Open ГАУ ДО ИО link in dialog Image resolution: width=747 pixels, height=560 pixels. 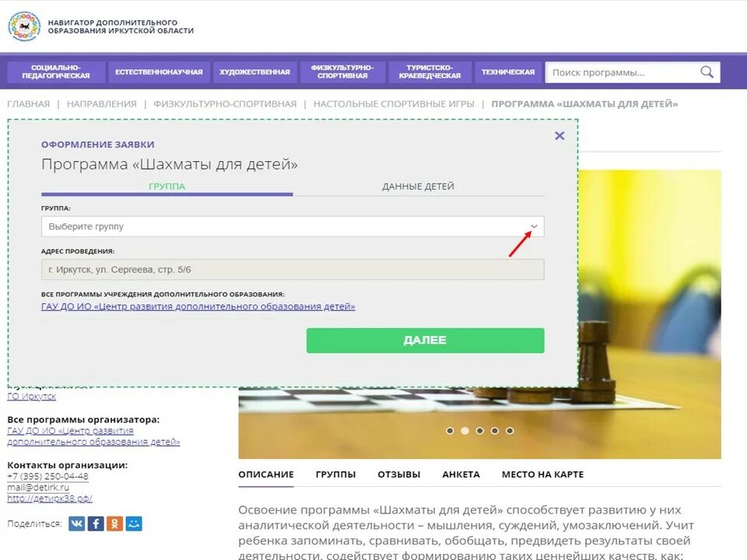coord(198,306)
